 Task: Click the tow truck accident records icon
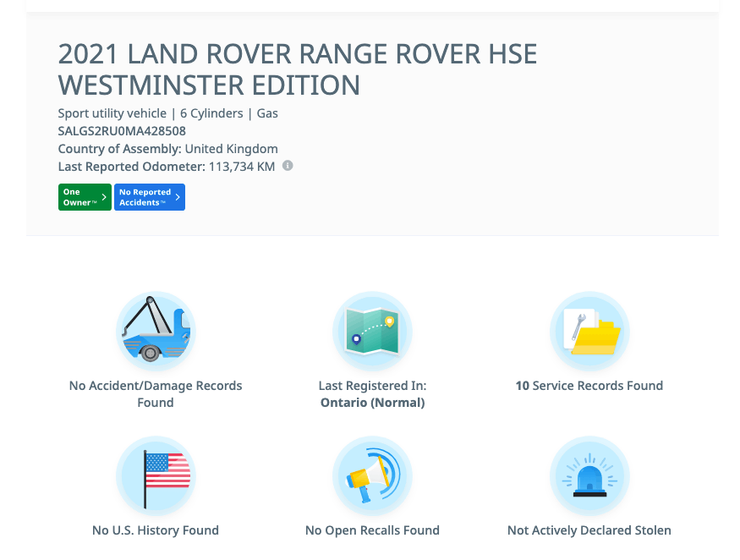tap(156, 332)
